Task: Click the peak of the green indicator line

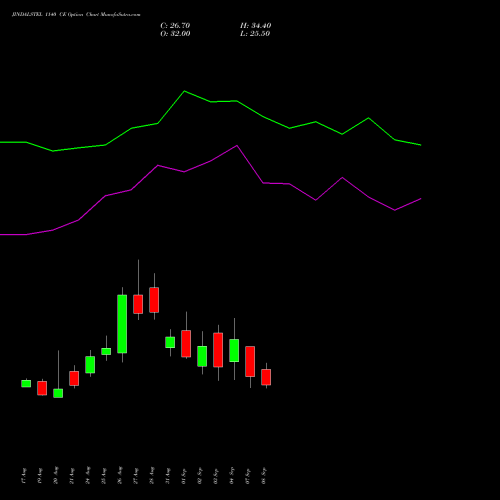Action: [185, 91]
